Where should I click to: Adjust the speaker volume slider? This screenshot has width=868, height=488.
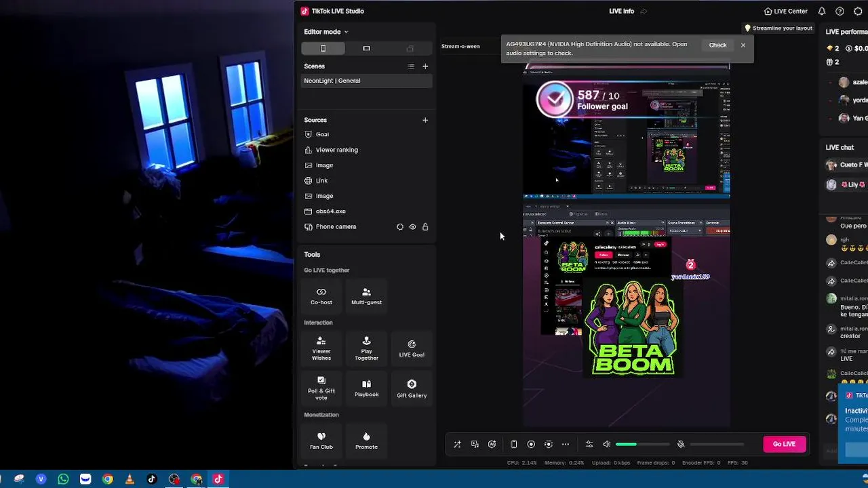pos(642,445)
